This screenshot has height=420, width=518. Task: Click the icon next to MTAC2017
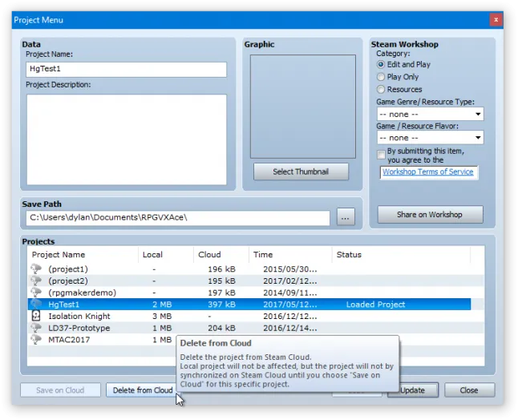35,339
